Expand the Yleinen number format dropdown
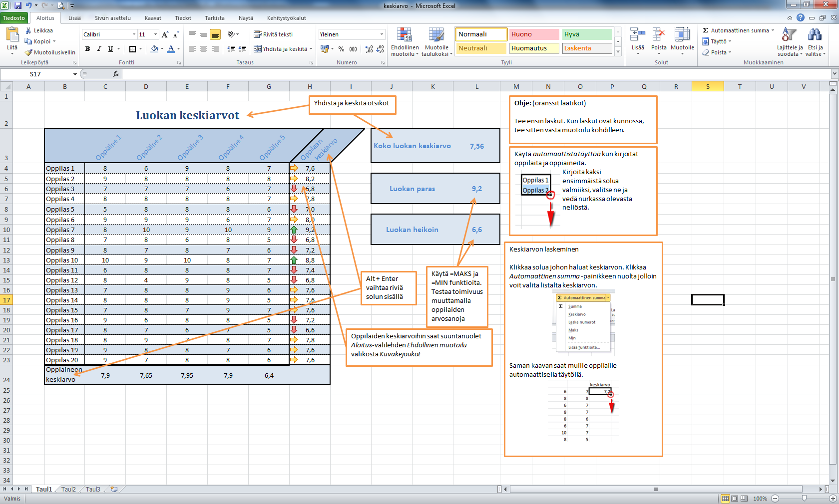 pyautogui.click(x=382, y=34)
